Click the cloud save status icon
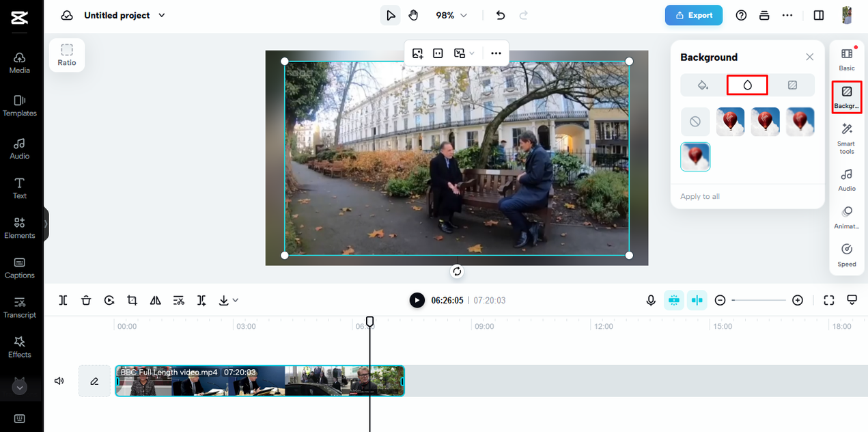The width and height of the screenshot is (868, 432). [x=67, y=15]
